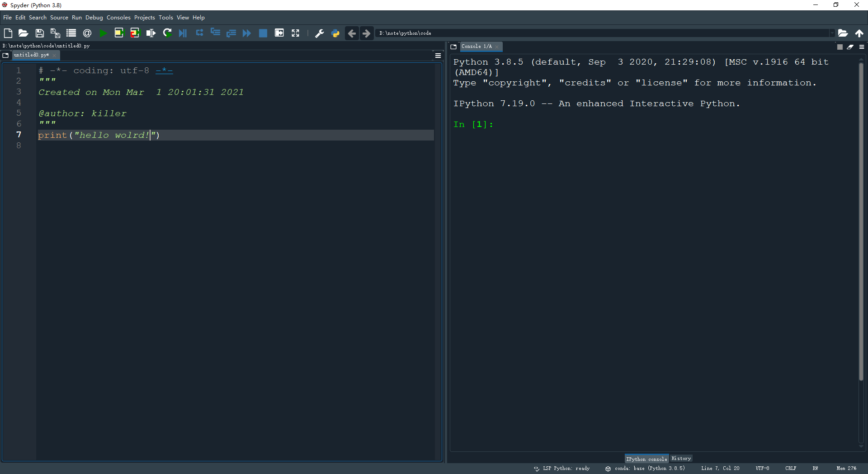Run current cell and advance to next
The width and height of the screenshot is (868, 474).
tap(135, 33)
